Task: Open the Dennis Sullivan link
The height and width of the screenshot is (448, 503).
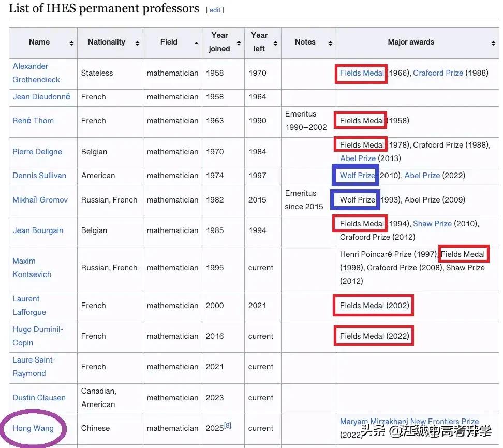Action: tap(39, 176)
